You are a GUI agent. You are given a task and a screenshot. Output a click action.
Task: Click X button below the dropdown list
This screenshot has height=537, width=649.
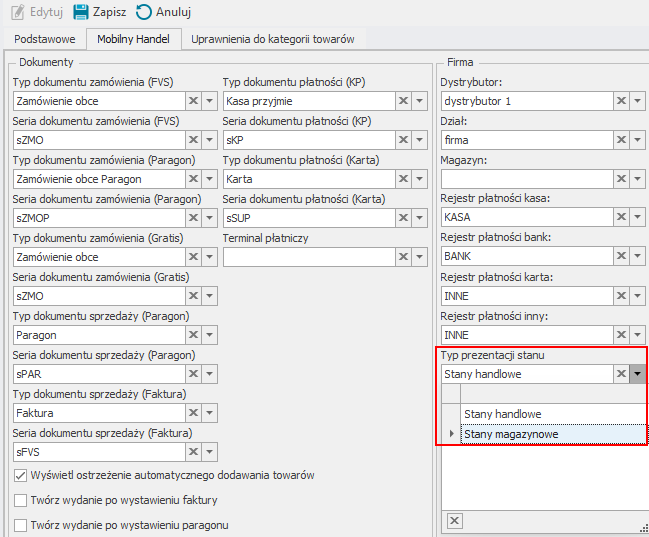click(x=454, y=520)
